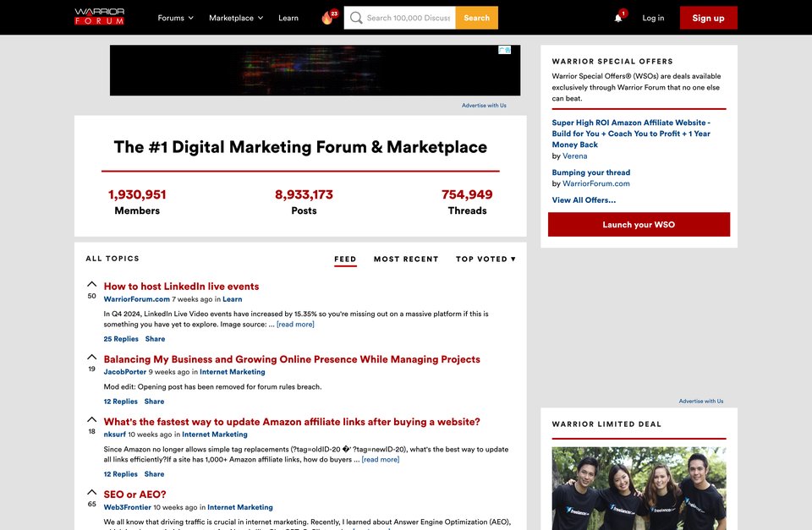Click the '1,930,951' members count
Screen dimensions: 812x530
(x=137, y=194)
